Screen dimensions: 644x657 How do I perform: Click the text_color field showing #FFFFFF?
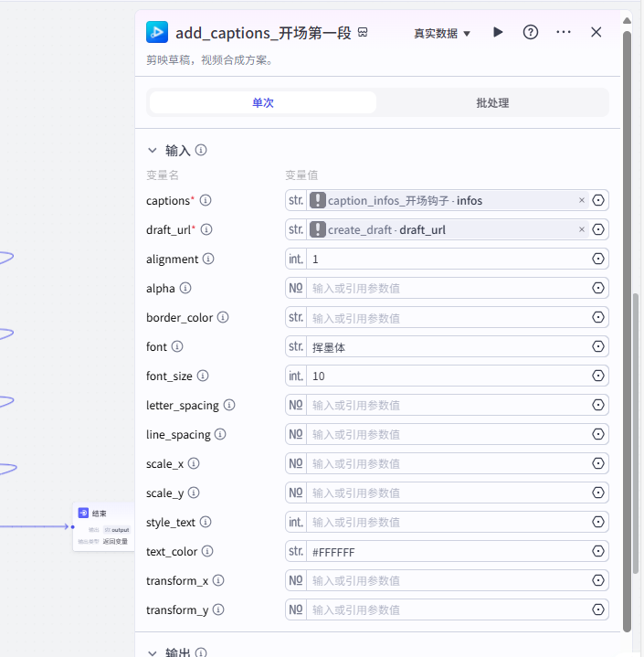(448, 551)
